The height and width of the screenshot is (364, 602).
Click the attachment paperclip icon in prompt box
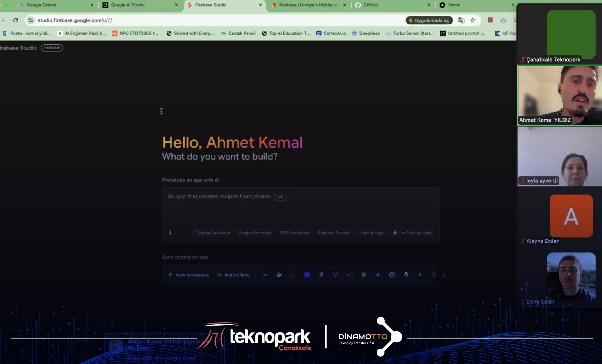[x=170, y=233]
